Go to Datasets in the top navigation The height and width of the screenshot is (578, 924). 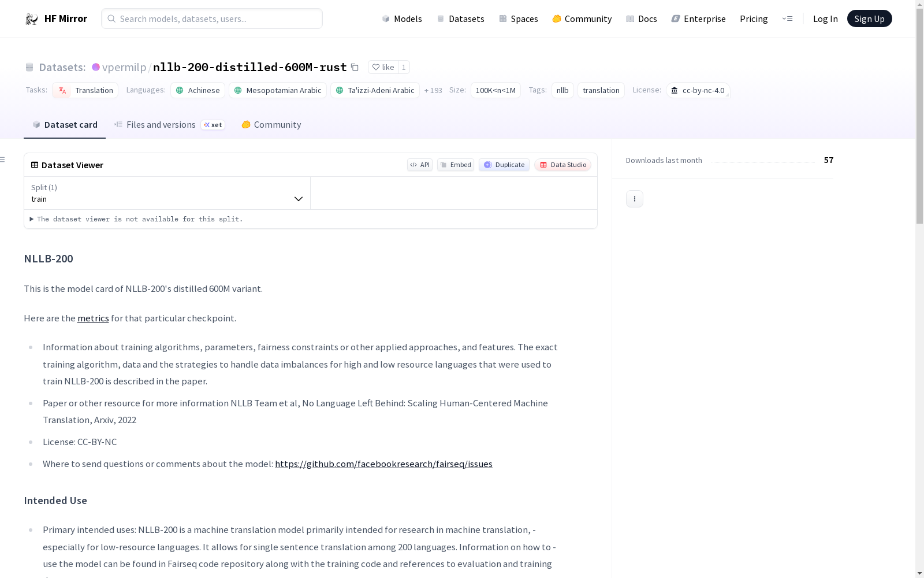[x=460, y=18]
